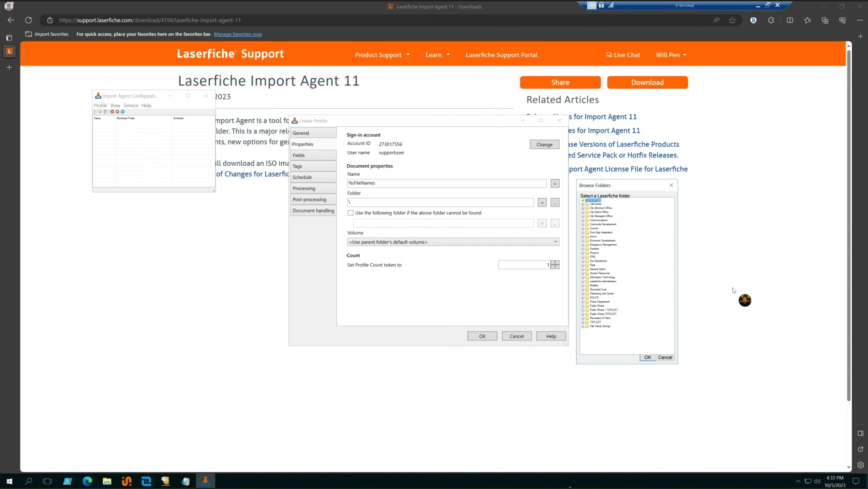Click the Name token arrow button
This screenshot has height=489, width=868.
555,184
